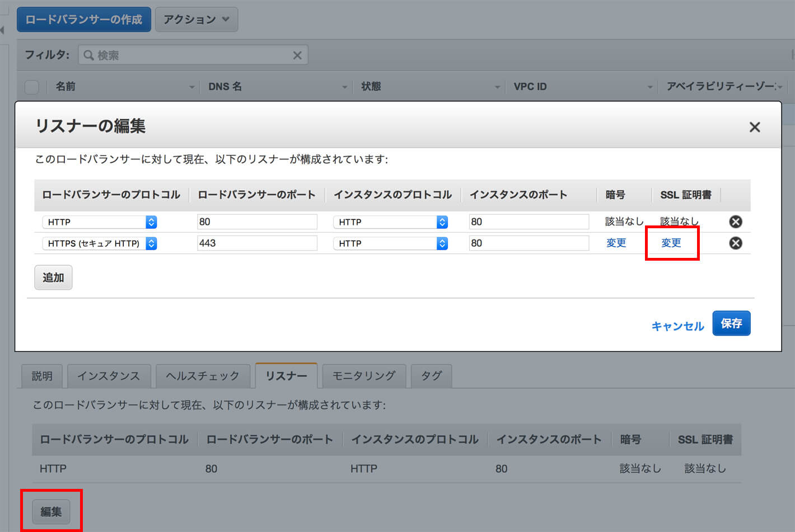Delete the HTTPS listener row
The height and width of the screenshot is (532, 795).
click(x=736, y=243)
